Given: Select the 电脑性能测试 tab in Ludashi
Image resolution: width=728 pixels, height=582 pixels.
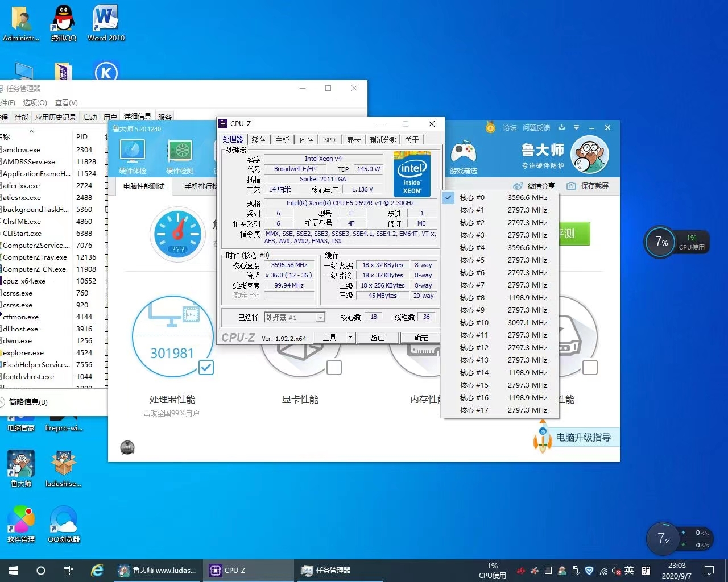Looking at the screenshot, I should click(x=144, y=186).
